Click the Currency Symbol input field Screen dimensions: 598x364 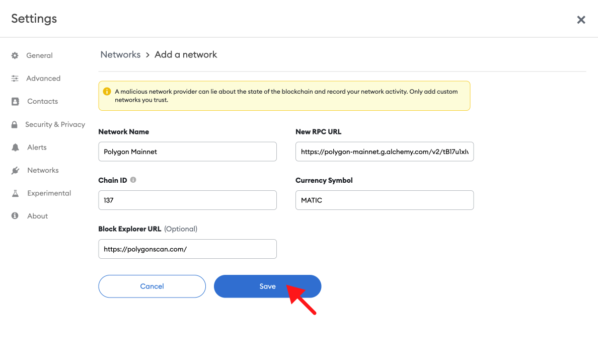coord(385,200)
